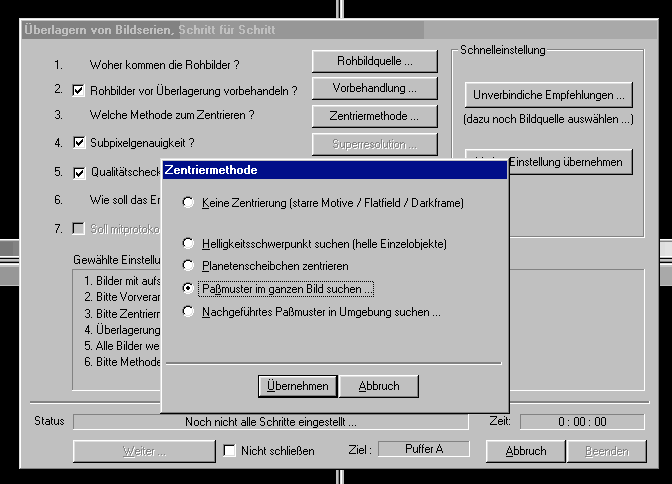Click the 'Puffer A' target field
Viewport: 672px width, 484px height.
pos(424,450)
